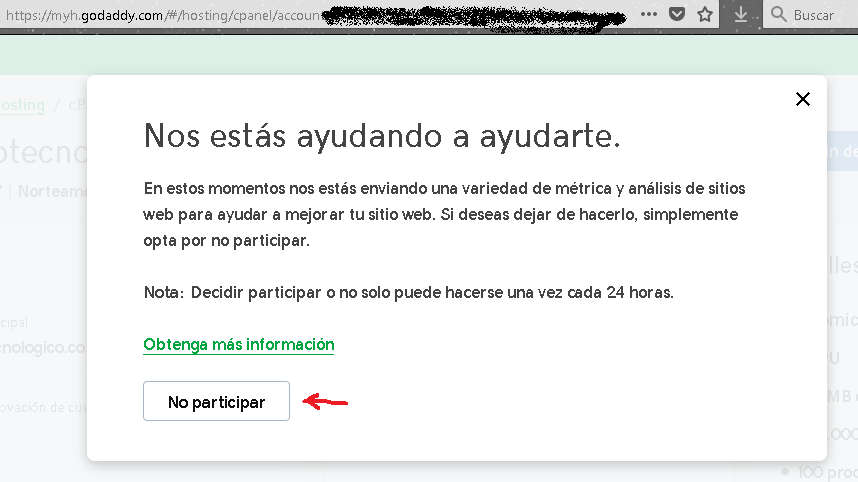Click the Hosting breadcrumb link behind the dialog
Image resolution: width=858 pixels, height=482 pixels.
pyautogui.click(x=22, y=105)
